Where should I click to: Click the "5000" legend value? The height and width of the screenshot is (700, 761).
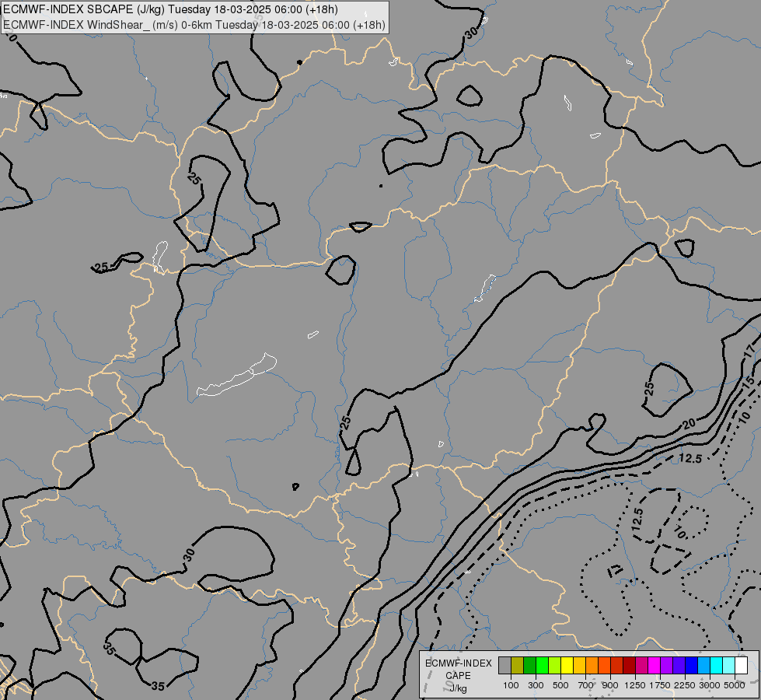735,685
